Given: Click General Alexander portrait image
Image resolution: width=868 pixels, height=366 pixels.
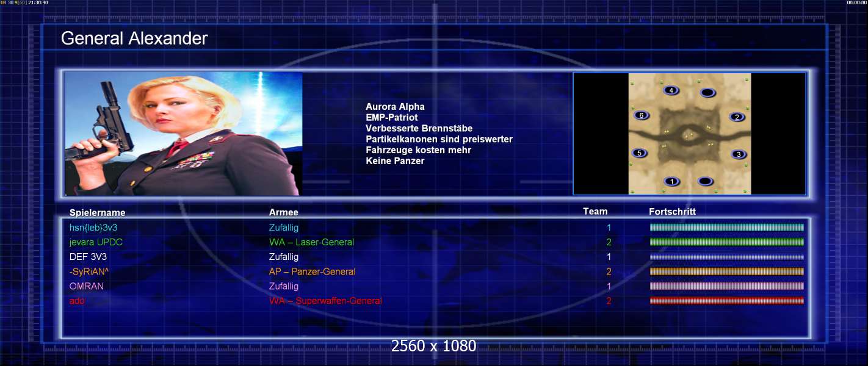Looking at the screenshot, I should (x=183, y=134).
